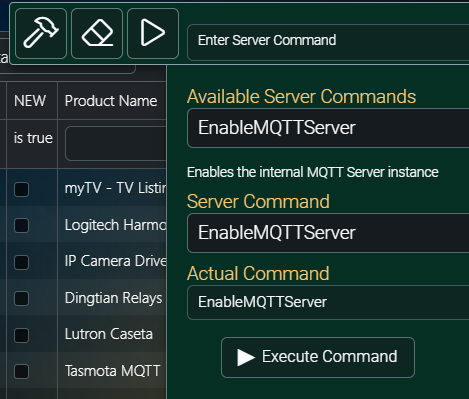Click the hammer tool icon
The height and width of the screenshot is (399, 469).
coord(41,33)
